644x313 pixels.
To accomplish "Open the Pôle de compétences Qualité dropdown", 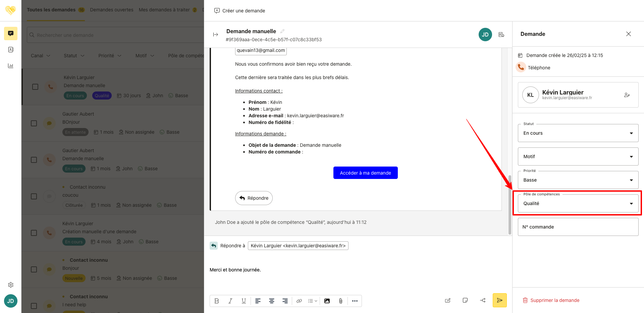I will pos(578,203).
